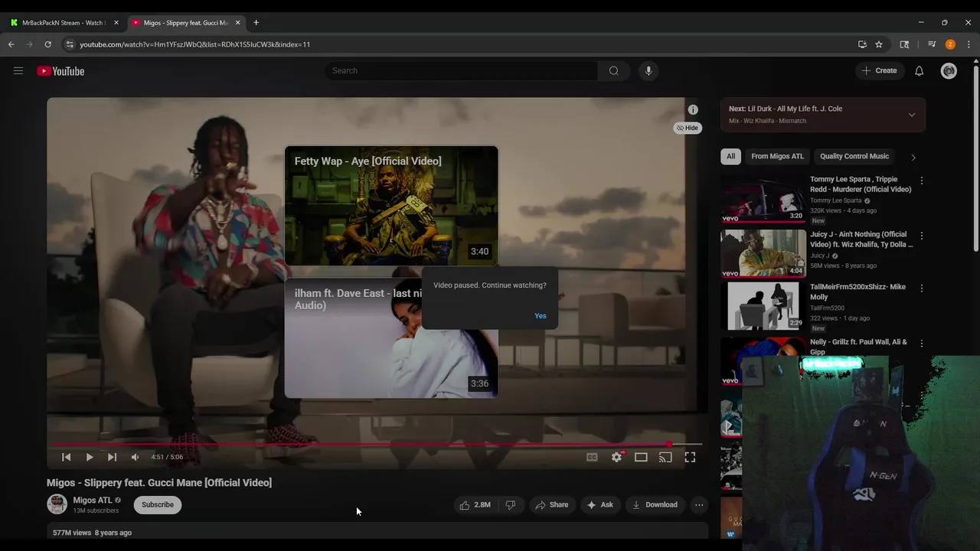
Task: Open options for Juicy J video
Action: [x=921, y=236]
